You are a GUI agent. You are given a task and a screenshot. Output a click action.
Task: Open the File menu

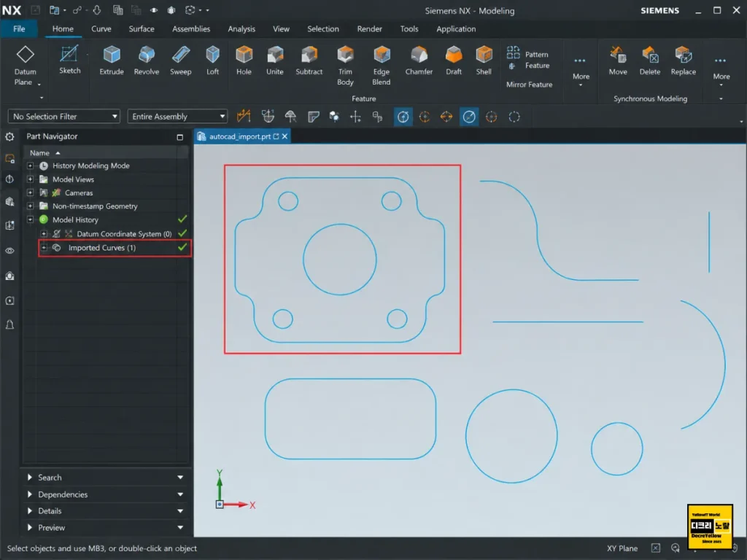tap(19, 29)
